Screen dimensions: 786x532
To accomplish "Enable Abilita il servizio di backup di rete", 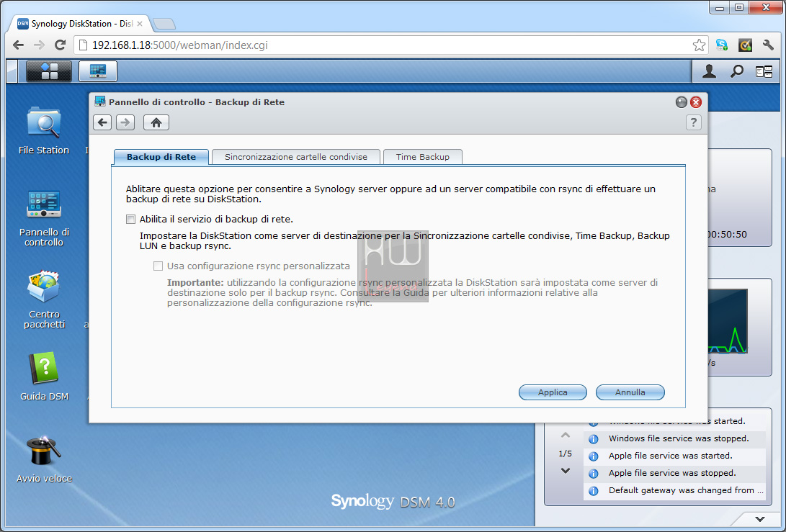I will 131,220.
